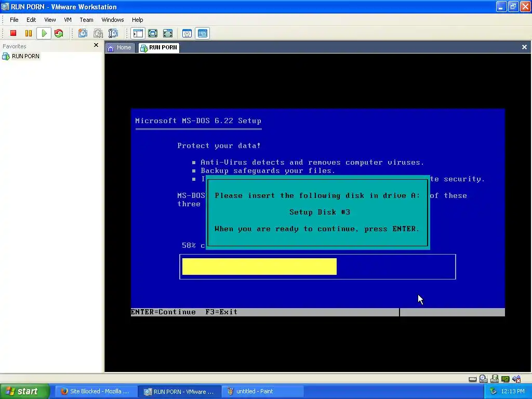The height and width of the screenshot is (399, 532).
Task: Open the Help menu
Action: tap(137, 20)
